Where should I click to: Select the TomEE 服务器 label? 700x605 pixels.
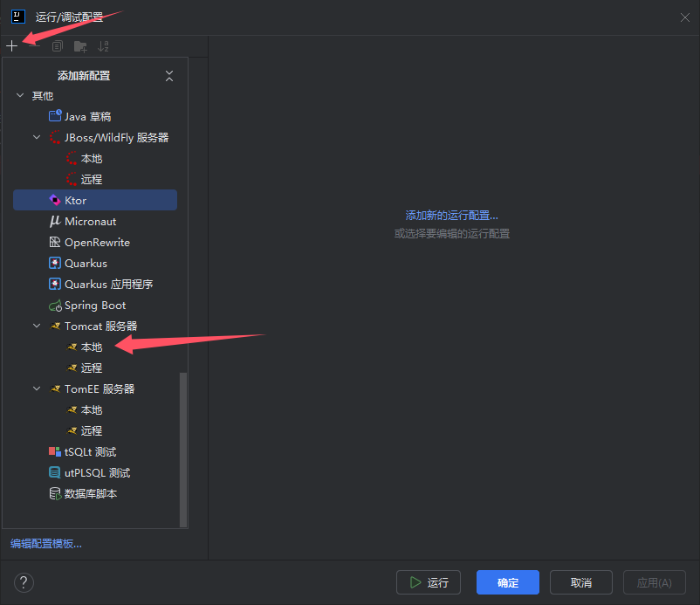point(100,389)
